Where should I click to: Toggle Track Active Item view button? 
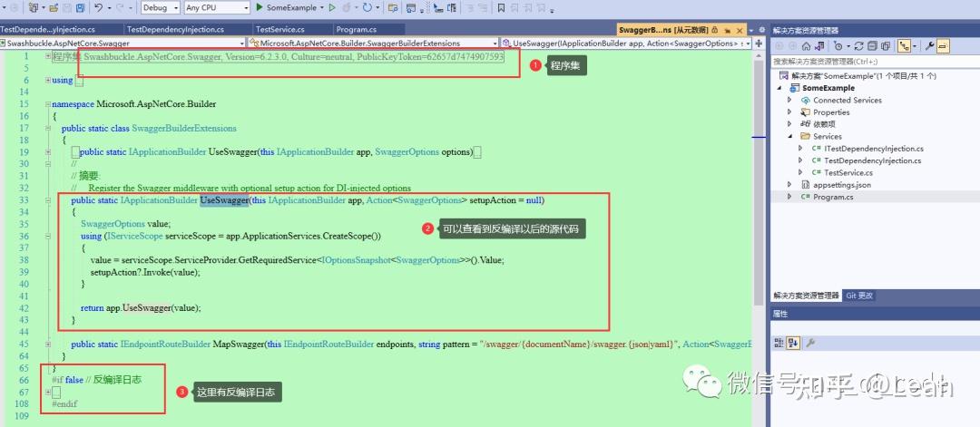(x=904, y=46)
